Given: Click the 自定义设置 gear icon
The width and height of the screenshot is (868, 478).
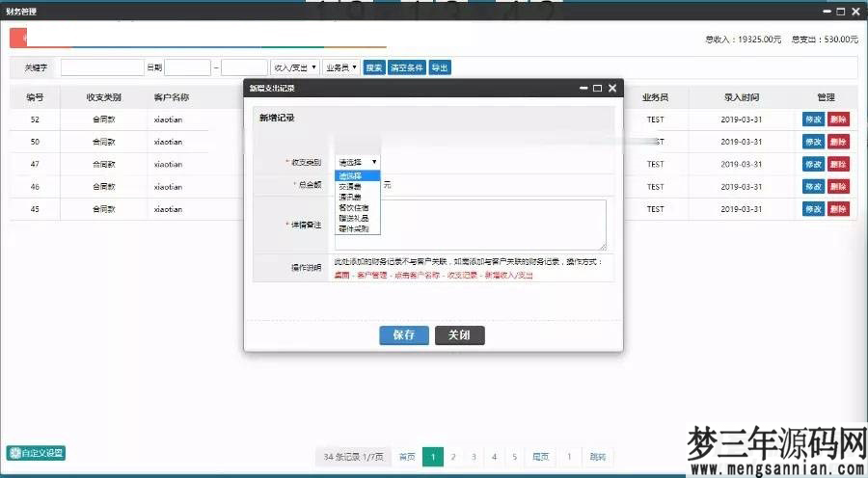Looking at the screenshot, I should (16, 453).
